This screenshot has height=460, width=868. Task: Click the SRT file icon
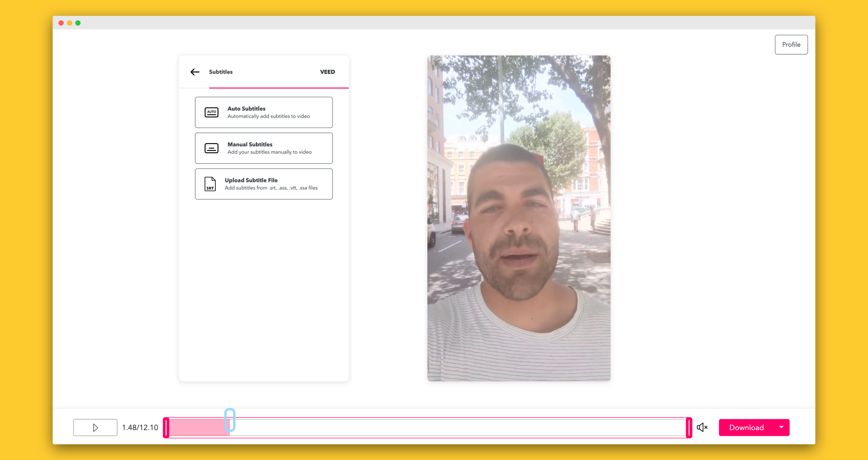210,184
